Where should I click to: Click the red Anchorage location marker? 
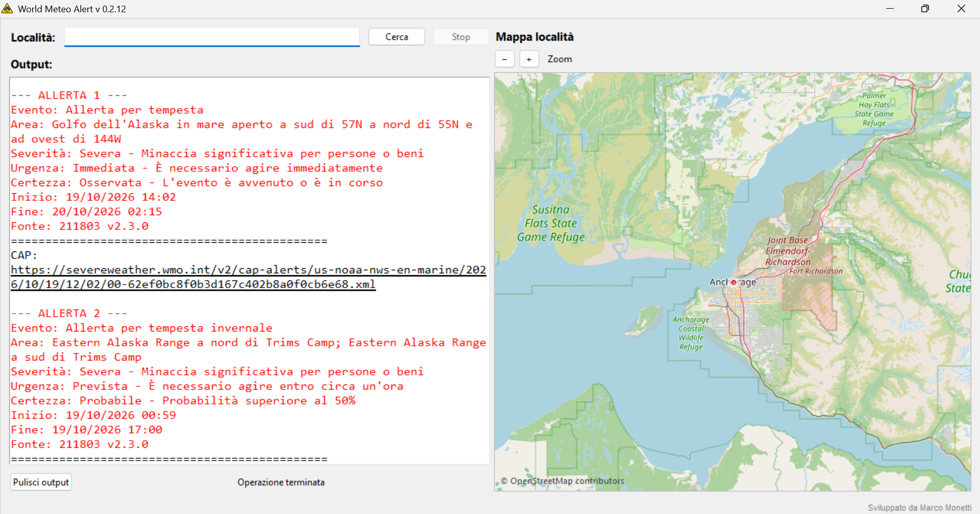point(734,282)
